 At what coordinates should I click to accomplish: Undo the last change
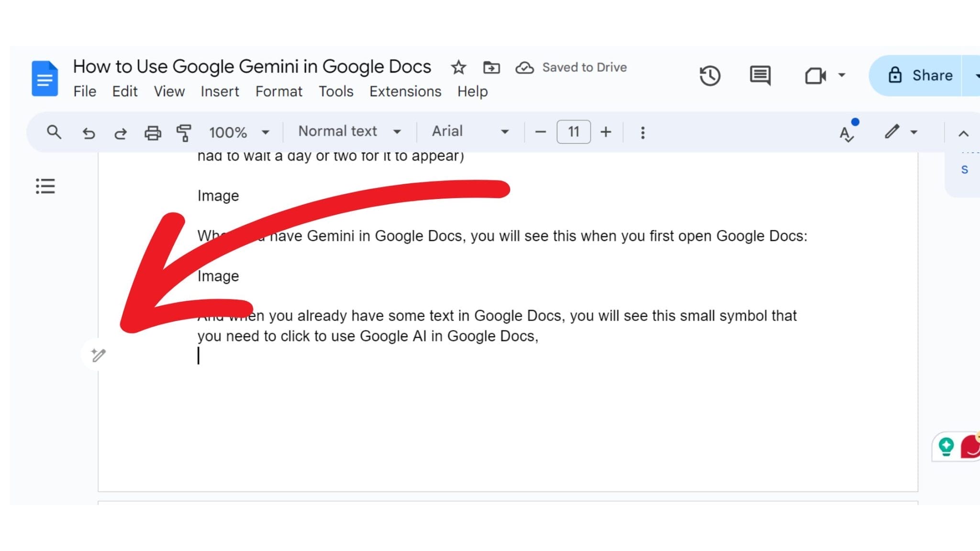pos(89,132)
